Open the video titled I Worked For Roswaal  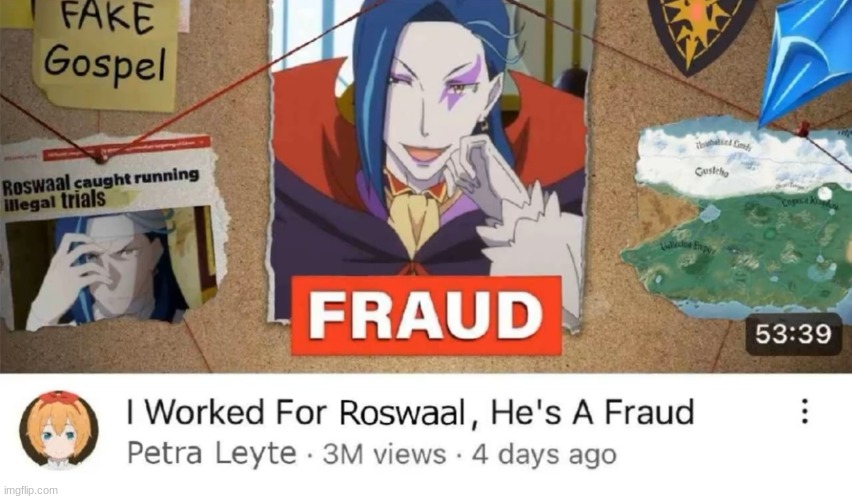click(410, 412)
